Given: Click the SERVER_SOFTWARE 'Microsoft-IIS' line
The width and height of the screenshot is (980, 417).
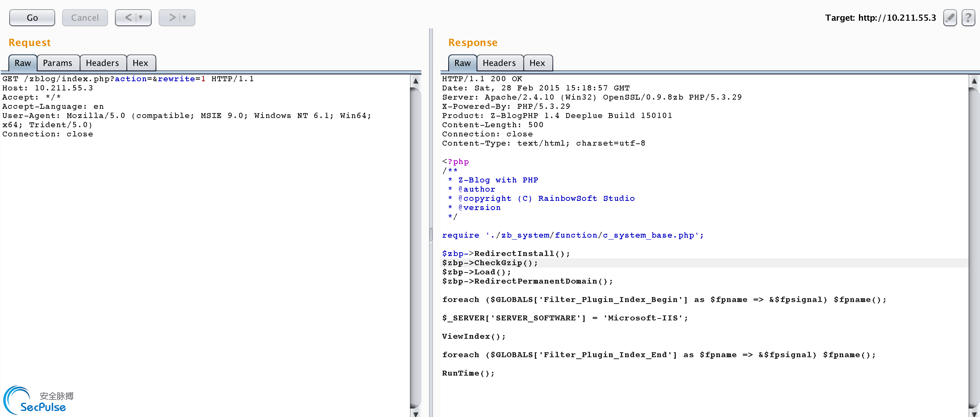Looking at the screenshot, I should (565, 318).
